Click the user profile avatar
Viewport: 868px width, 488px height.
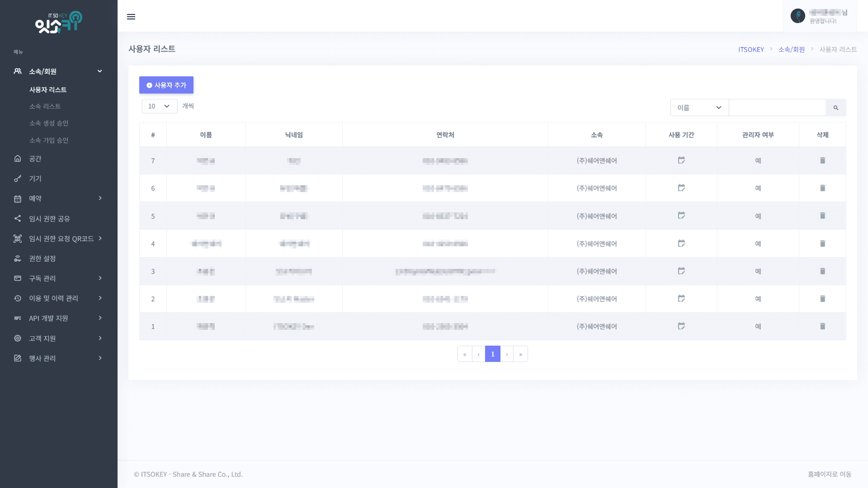pyautogui.click(x=797, y=16)
